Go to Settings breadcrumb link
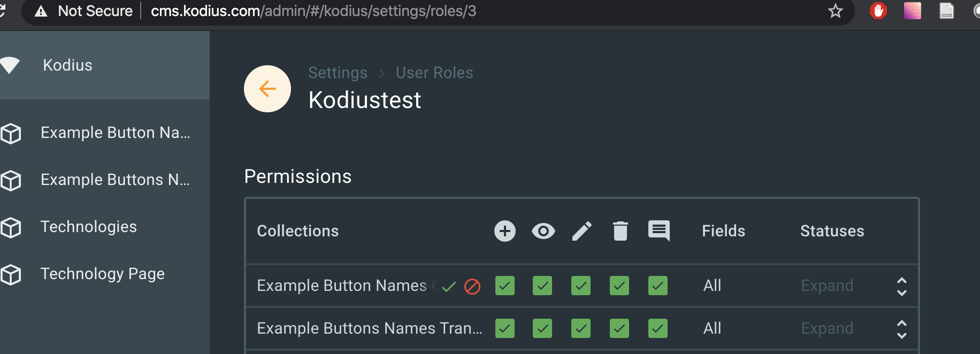The image size is (980, 354). tap(338, 73)
